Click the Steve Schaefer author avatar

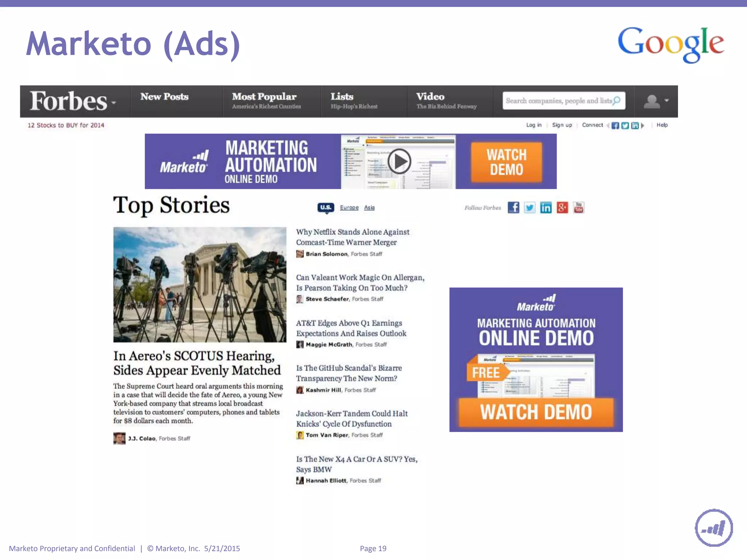(300, 299)
